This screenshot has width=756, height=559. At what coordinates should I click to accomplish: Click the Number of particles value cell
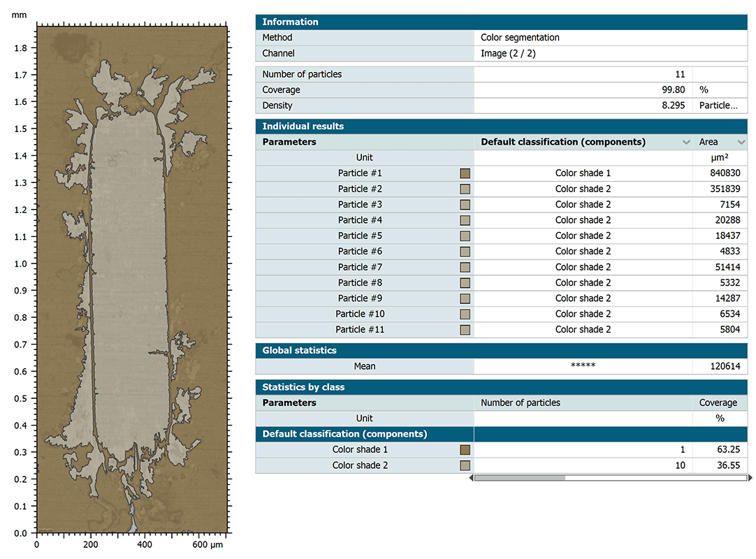click(x=583, y=74)
